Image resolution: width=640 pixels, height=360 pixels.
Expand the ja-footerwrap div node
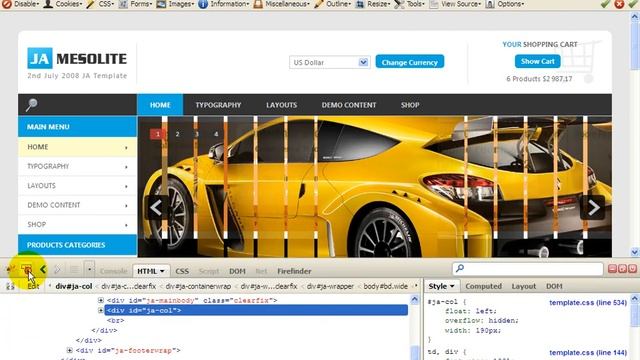[69, 350]
